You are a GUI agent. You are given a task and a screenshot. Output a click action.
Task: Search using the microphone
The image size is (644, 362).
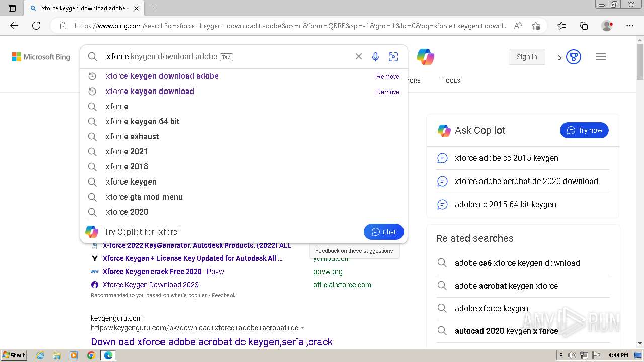pos(375,57)
